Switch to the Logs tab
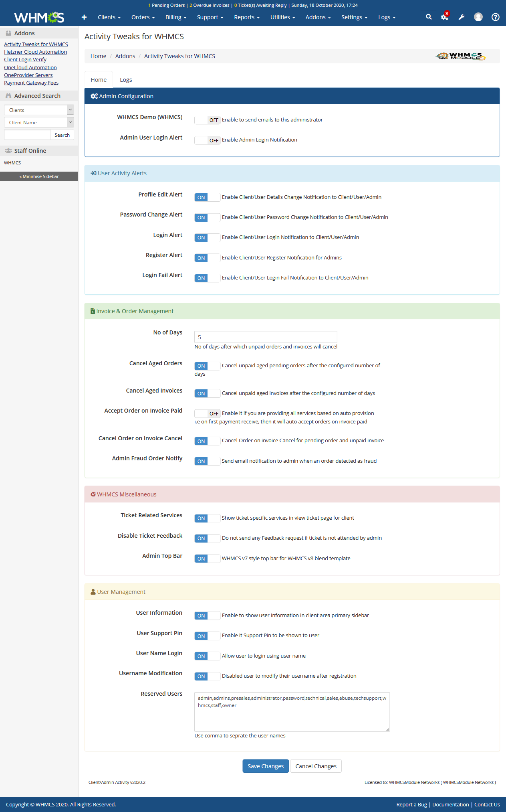506x812 pixels. (126, 80)
